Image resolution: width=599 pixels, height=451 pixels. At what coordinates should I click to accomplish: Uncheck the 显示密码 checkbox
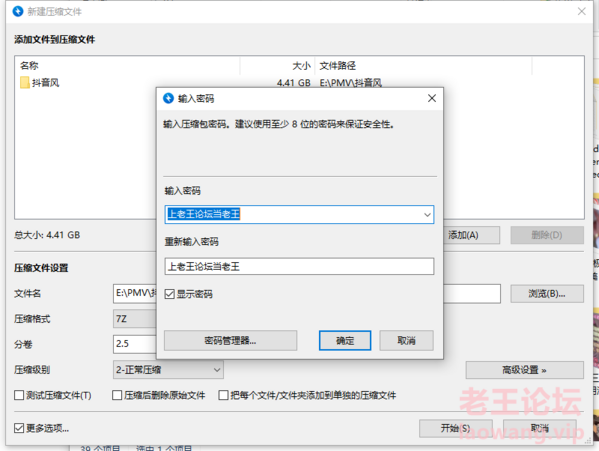pos(169,294)
